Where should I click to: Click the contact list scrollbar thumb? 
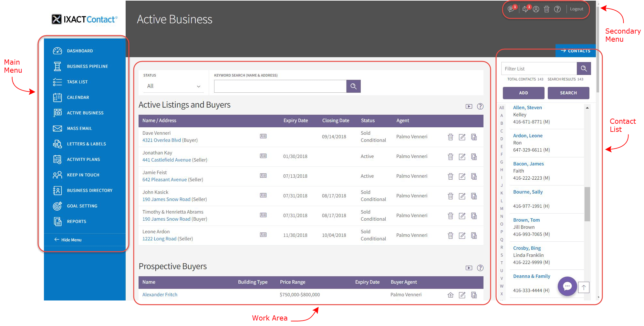click(587, 204)
